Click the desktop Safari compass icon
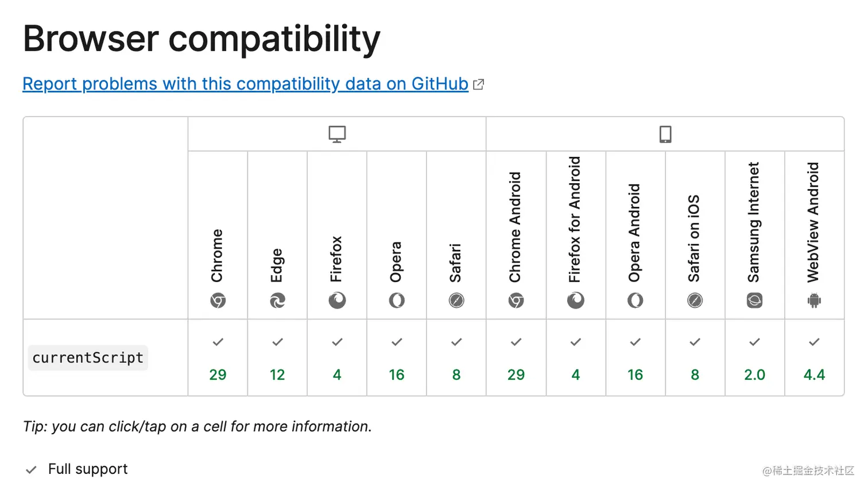Viewport: 868px width, 490px height. 456,300
